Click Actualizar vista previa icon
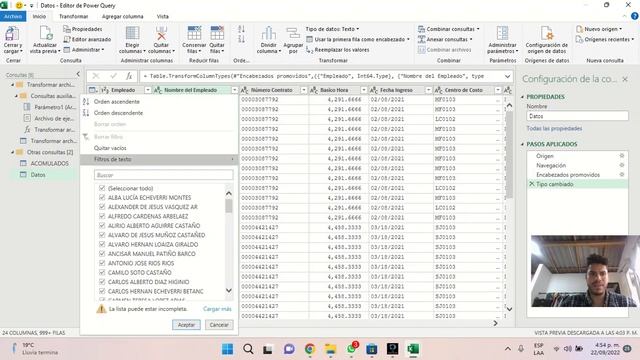This screenshot has width=640, height=360. [45, 33]
